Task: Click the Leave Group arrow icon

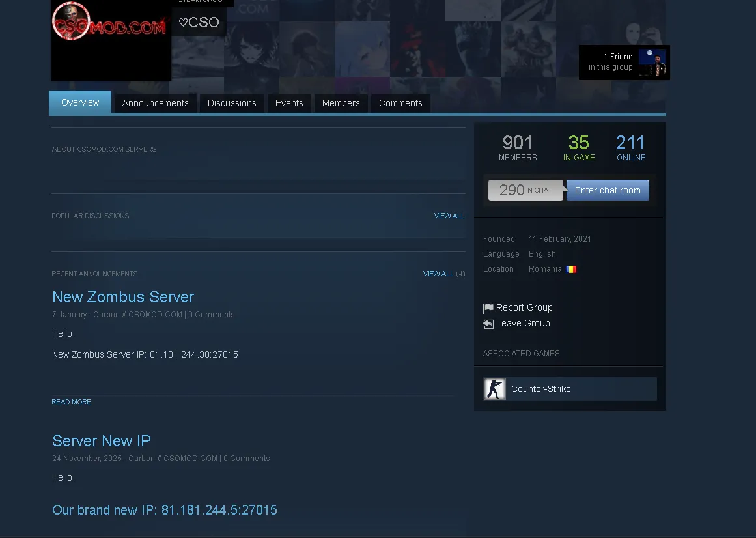Action: [x=488, y=324]
